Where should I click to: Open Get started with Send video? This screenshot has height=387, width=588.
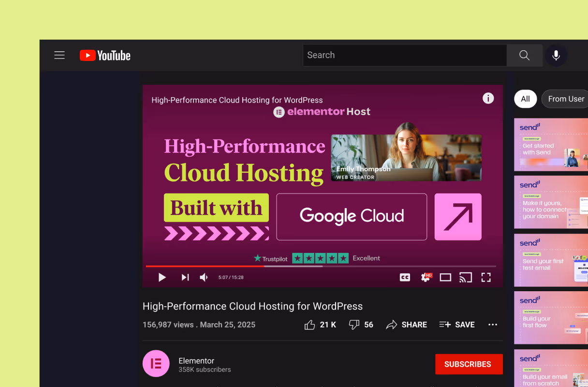coord(551,145)
